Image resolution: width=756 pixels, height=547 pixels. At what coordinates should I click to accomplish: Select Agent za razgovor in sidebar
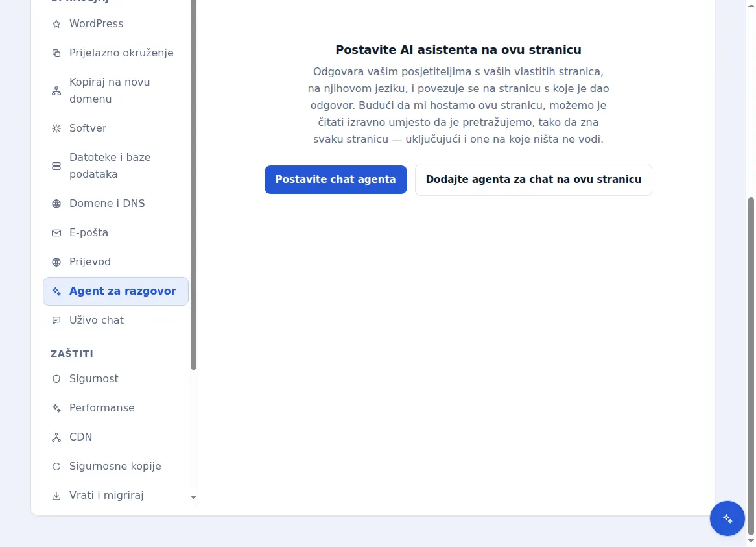click(x=115, y=291)
